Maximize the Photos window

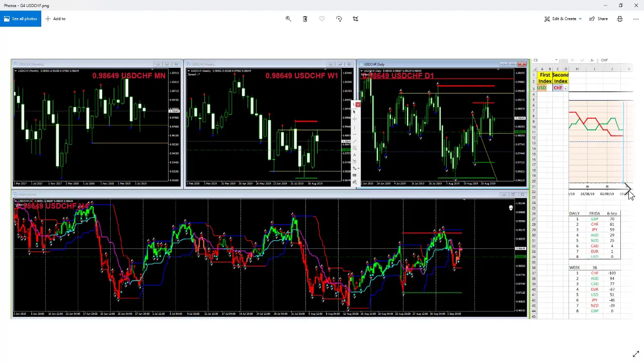[621, 6]
